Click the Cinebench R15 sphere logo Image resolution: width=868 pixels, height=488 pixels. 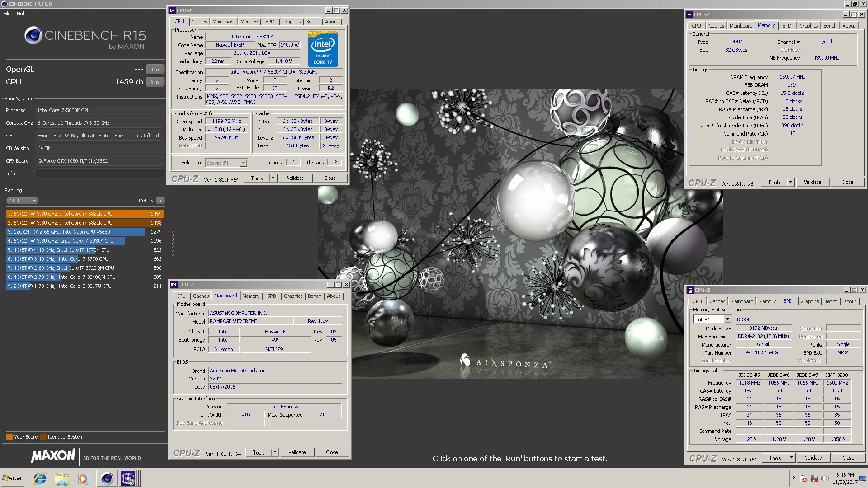[33, 35]
